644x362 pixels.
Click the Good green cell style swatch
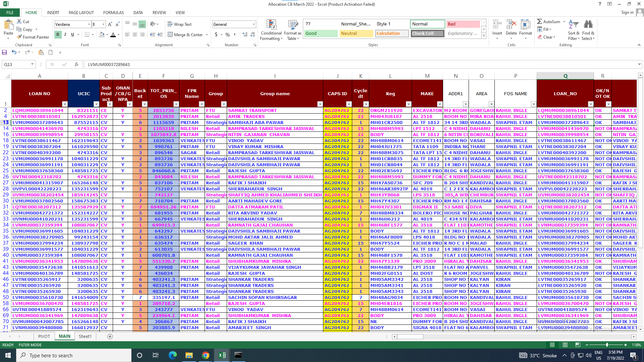pos(321,34)
